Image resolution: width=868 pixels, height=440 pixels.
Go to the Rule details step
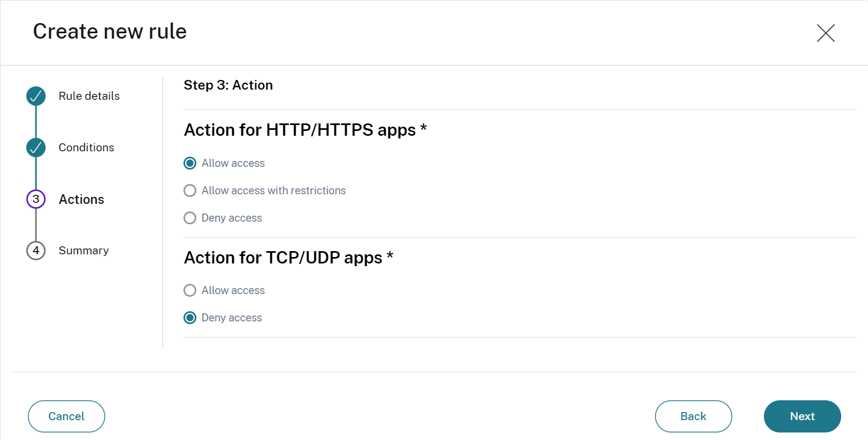tap(89, 96)
